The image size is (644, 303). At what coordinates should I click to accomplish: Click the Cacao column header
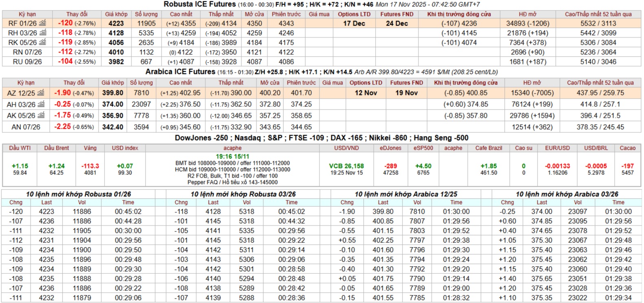point(627,148)
